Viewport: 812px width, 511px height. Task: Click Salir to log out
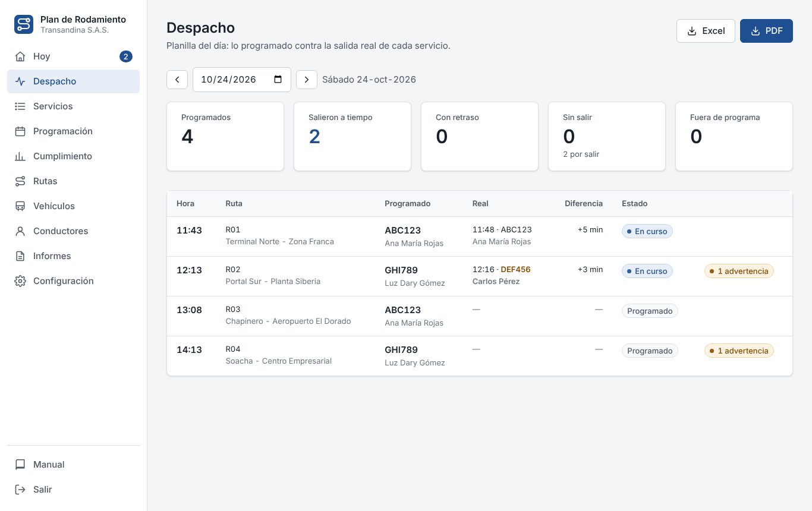coord(73,490)
